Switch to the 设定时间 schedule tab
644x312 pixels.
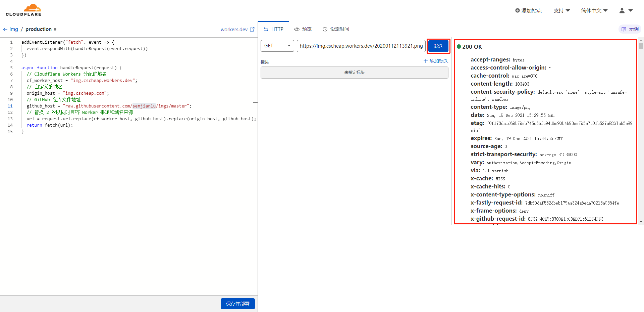(x=336, y=29)
